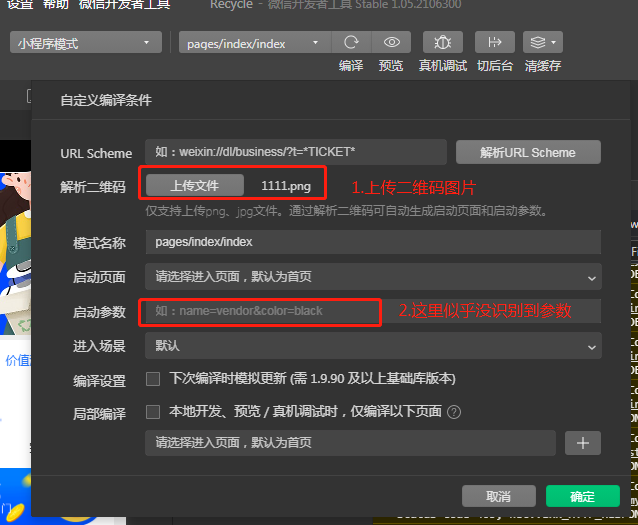Click the help icon beside local compile
This screenshot has width=638, height=525.
click(454, 412)
